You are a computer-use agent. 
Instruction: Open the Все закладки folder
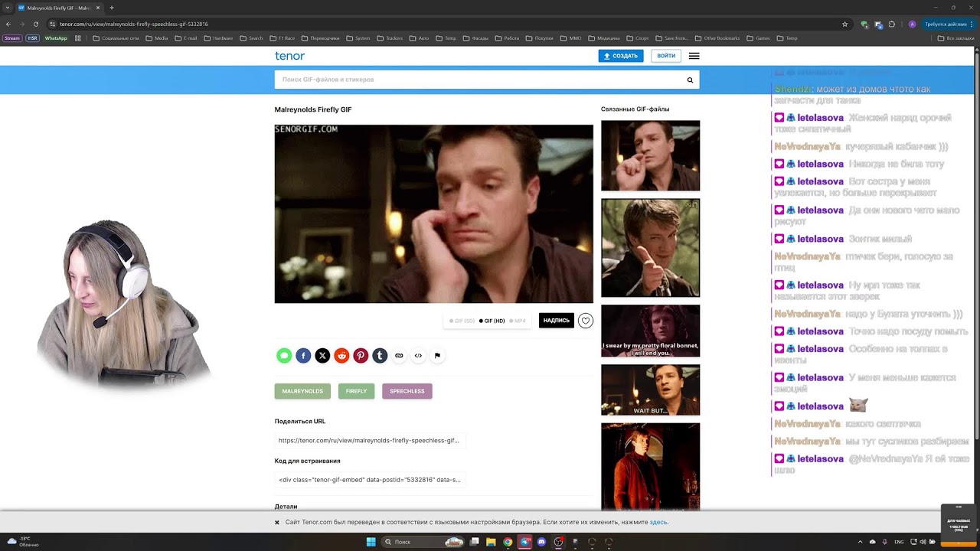click(x=956, y=37)
